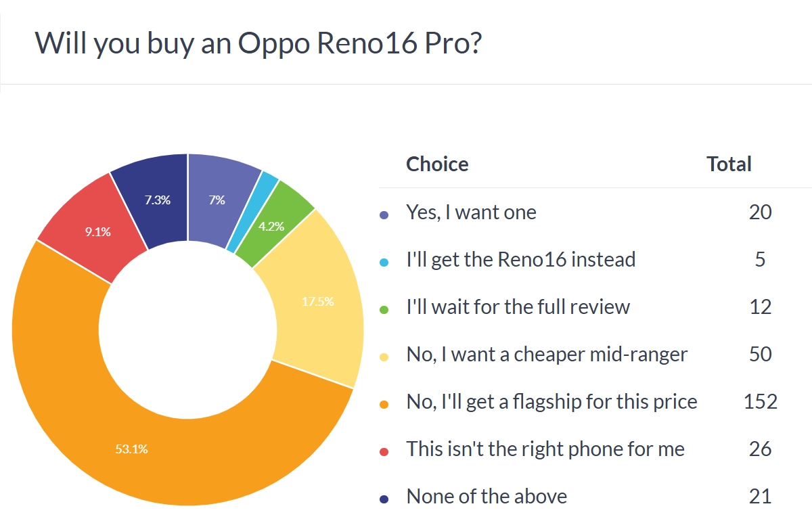
Task: Click the 'Choice' column header
Action: point(437,164)
